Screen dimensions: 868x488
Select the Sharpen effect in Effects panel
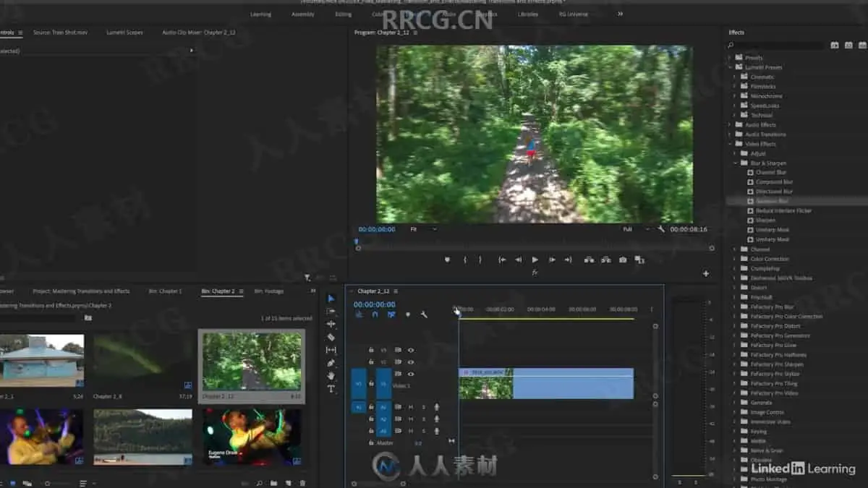pyautogui.click(x=765, y=221)
